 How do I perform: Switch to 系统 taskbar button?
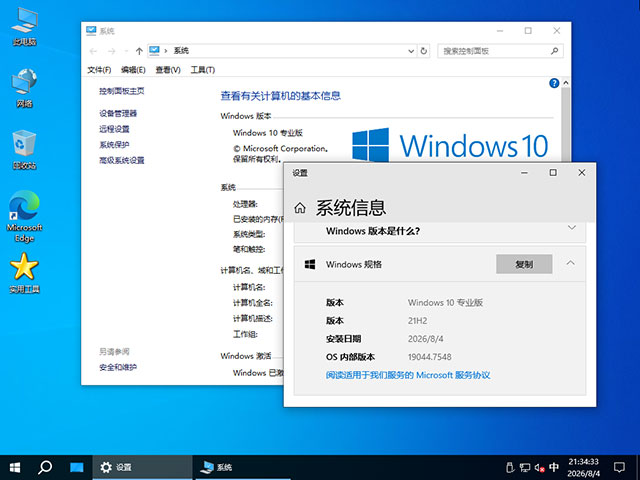click(x=242, y=467)
